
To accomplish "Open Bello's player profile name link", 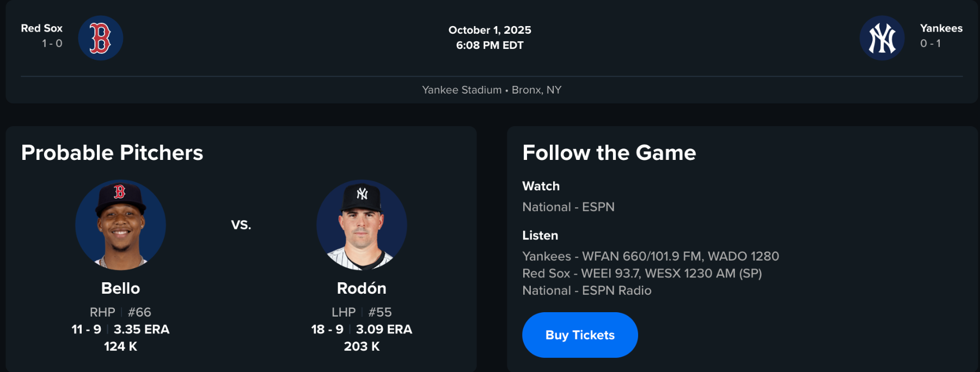I will tap(120, 288).
